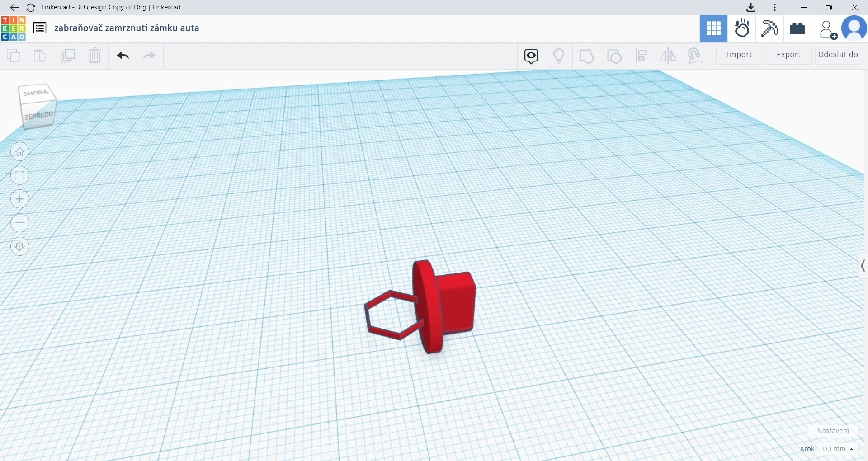Image resolution: width=868 pixels, height=461 pixels.
Task: Switch to the bricks workspace
Action: [x=797, y=28]
